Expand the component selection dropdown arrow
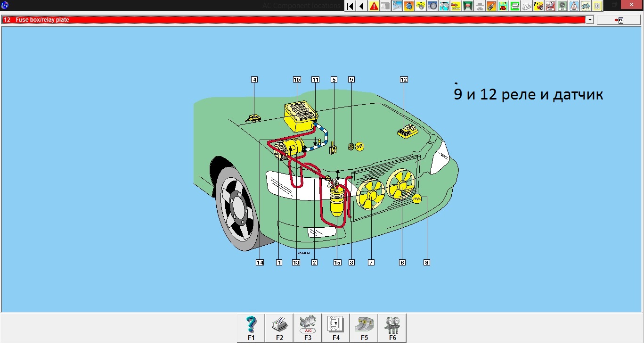This screenshot has width=644, height=364. 589,20
